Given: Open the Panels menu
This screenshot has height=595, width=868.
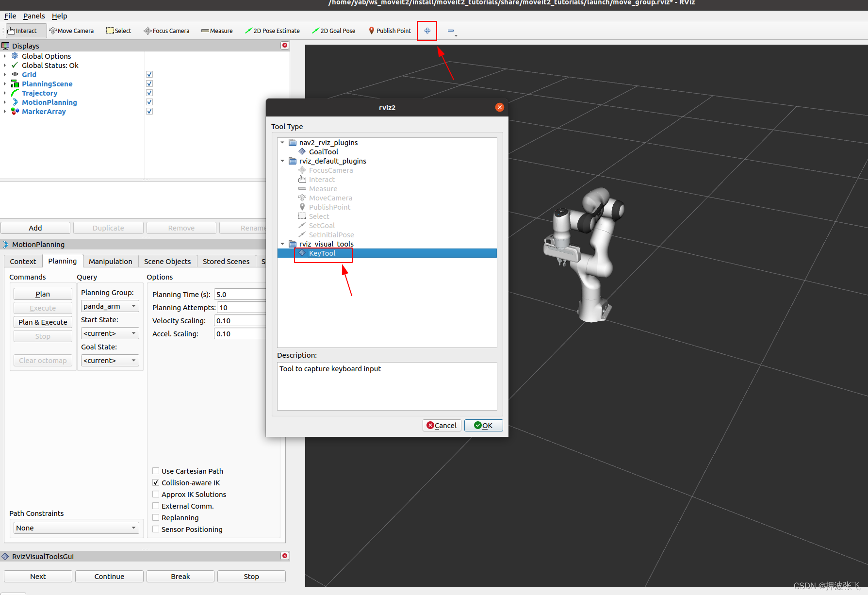Looking at the screenshot, I should click(x=33, y=16).
